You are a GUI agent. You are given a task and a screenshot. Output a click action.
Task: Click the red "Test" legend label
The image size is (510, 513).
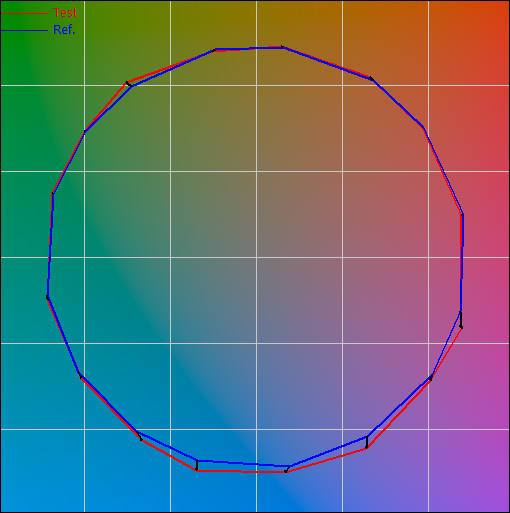tap(65, 13)
